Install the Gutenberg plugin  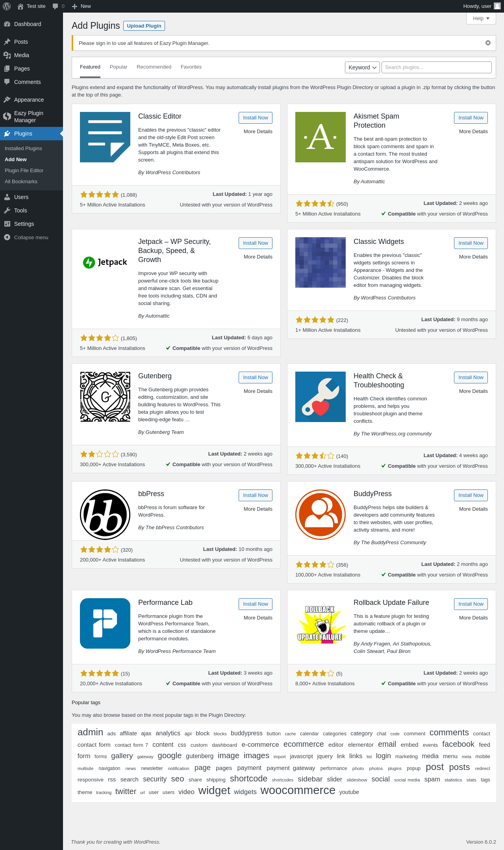coord(256,378)
